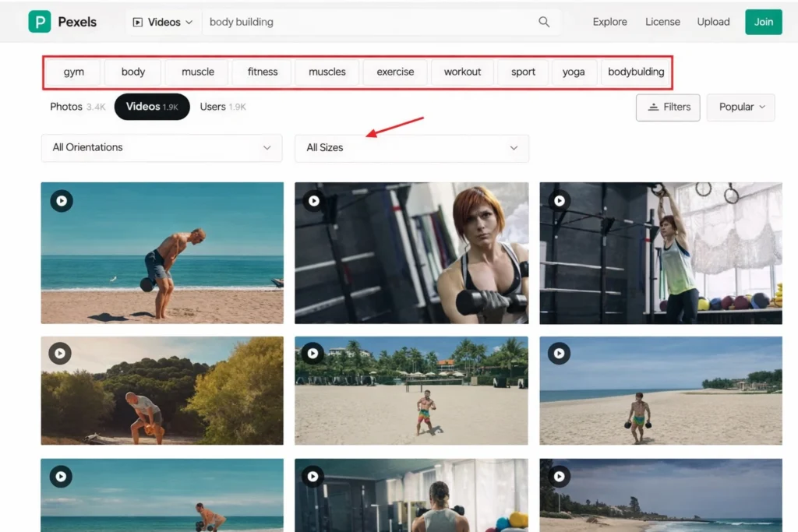Click the body building search field
This screenshot has width=798, height=532.
[x=366, y=22]
